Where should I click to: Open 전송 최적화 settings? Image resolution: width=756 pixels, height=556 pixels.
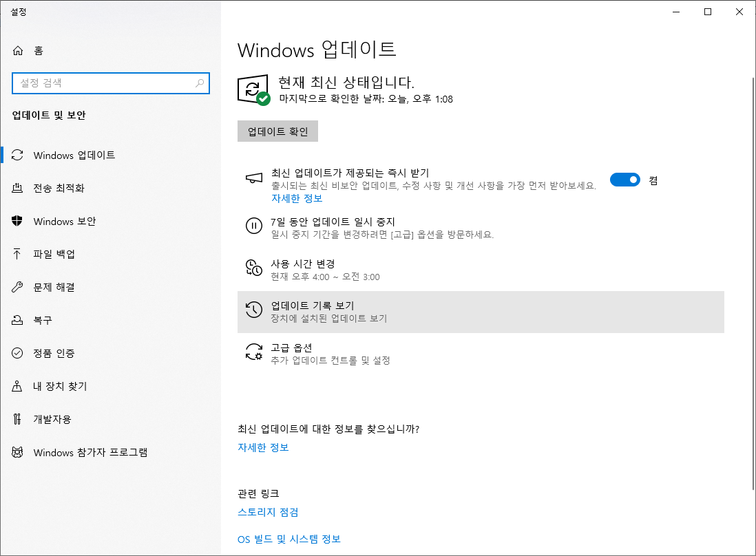(x=110, y=188)
